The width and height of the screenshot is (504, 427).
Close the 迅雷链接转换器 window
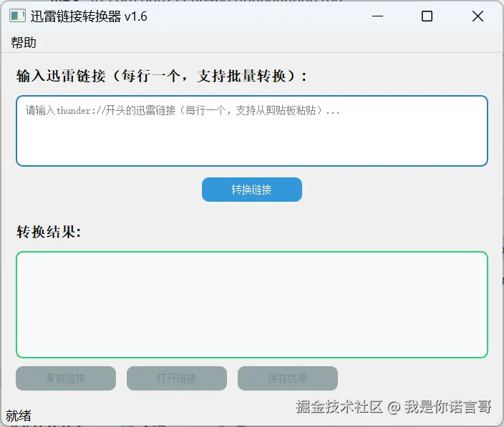point(478,16)
